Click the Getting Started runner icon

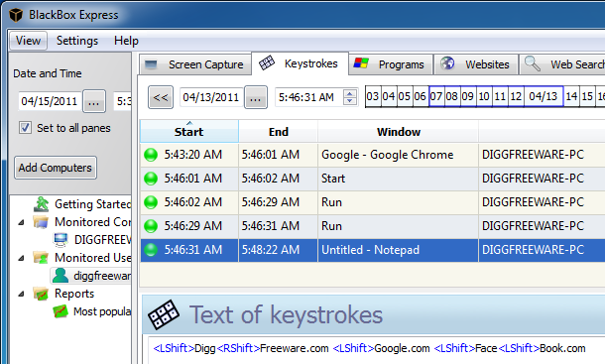42,204
